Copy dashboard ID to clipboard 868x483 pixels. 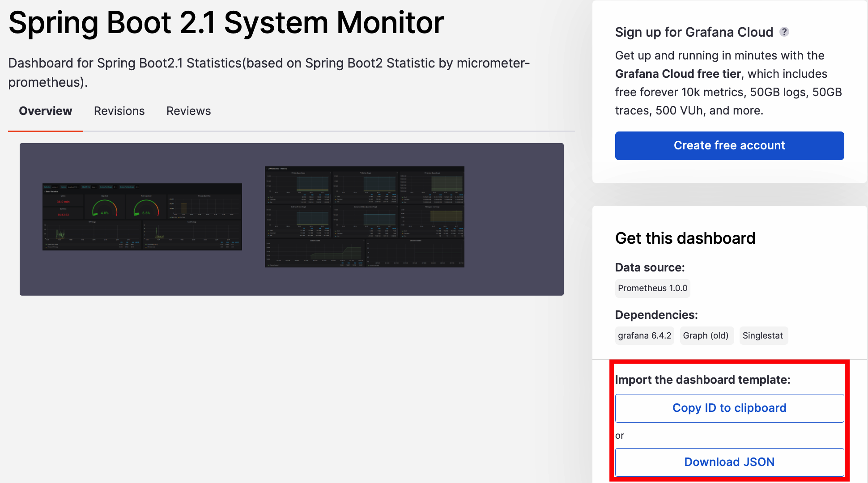point(729,408)
